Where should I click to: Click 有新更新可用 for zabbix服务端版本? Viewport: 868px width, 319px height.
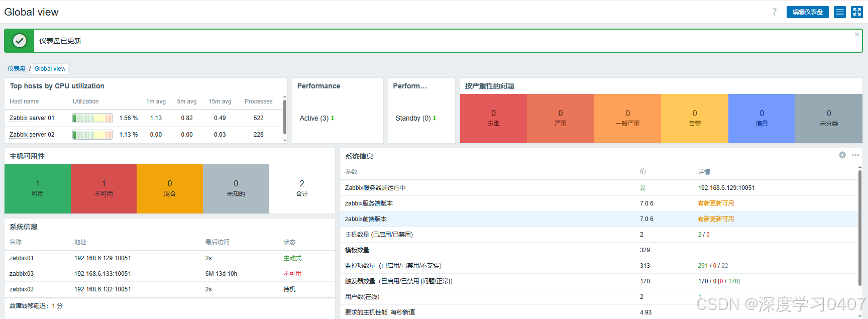[x=716, y=203]
